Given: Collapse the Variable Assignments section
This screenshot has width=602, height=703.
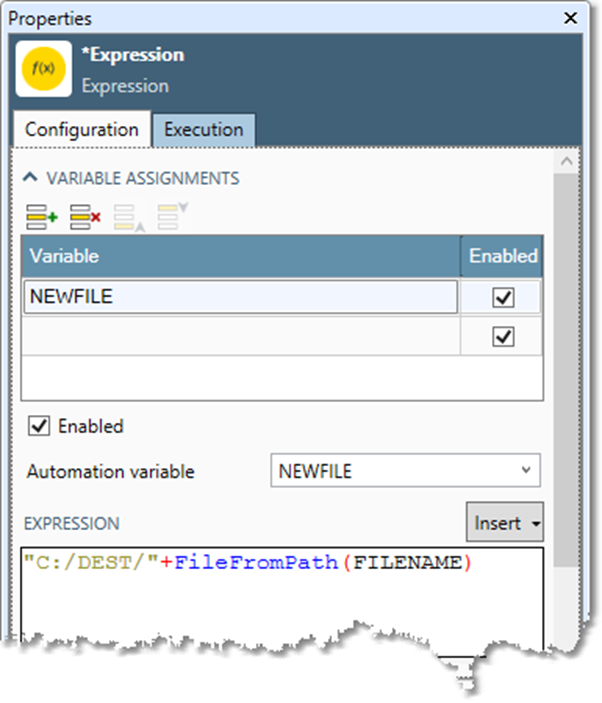Looking at the screenshot, I should (30, 178).
